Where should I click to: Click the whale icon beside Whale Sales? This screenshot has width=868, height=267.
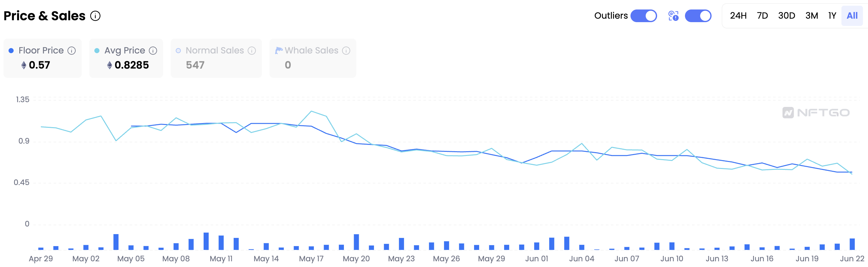coord(279,51)
